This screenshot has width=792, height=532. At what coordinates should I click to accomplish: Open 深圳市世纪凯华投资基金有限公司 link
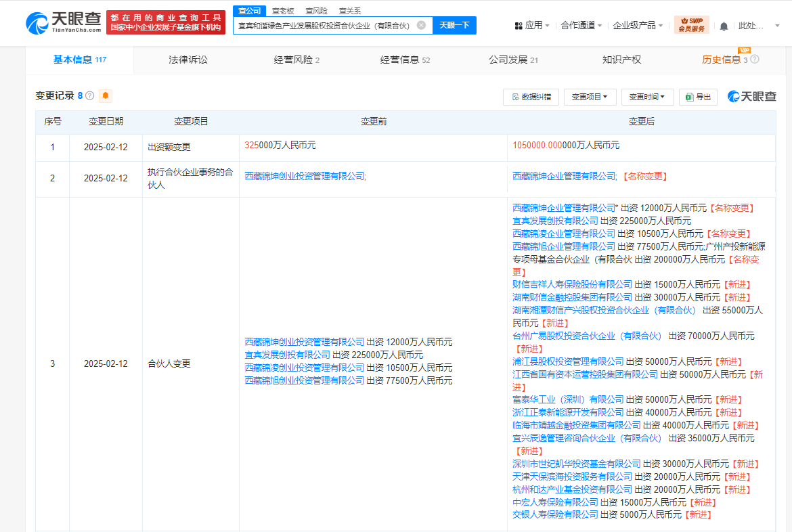click(576, 463)
